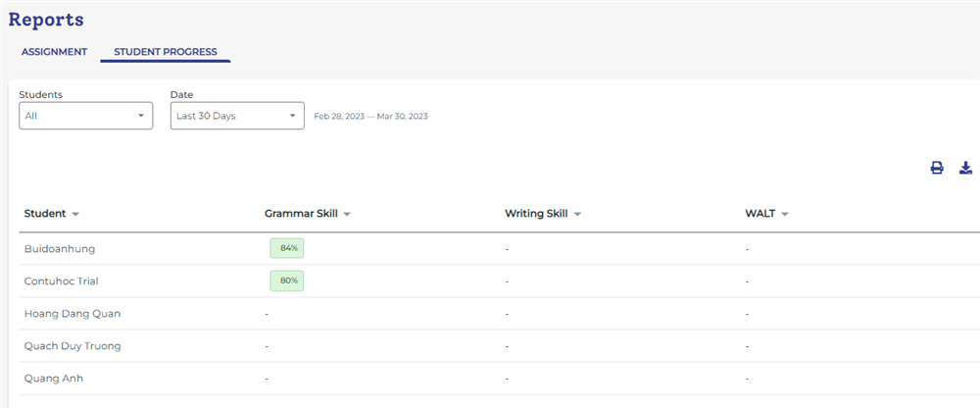This screenshot has height=408, width=980.
Task: Select student Hoang Dang Quan
Action: tap(73, 314)
